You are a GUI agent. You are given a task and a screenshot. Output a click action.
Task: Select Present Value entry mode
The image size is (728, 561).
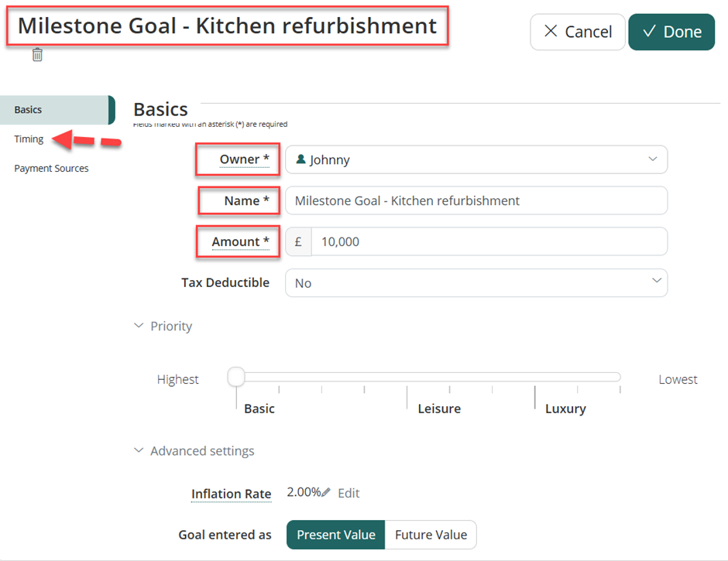[335, 535]
